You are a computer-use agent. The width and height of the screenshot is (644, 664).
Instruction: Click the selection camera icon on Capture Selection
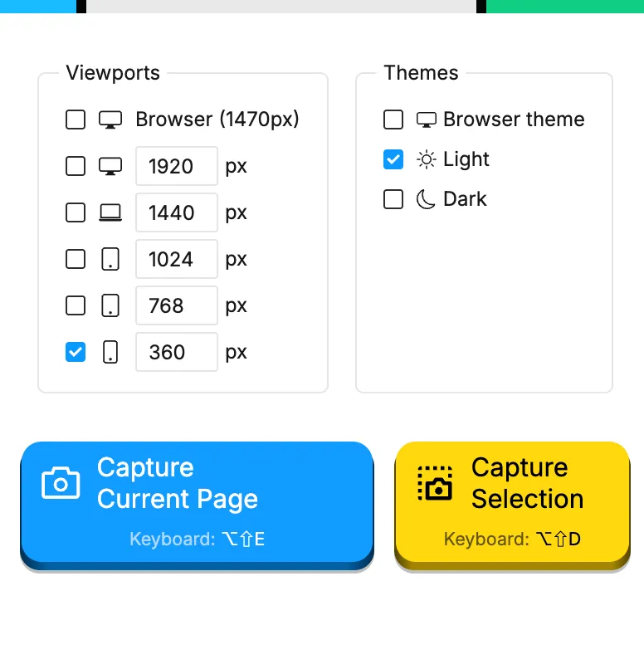tap(435, 483)
